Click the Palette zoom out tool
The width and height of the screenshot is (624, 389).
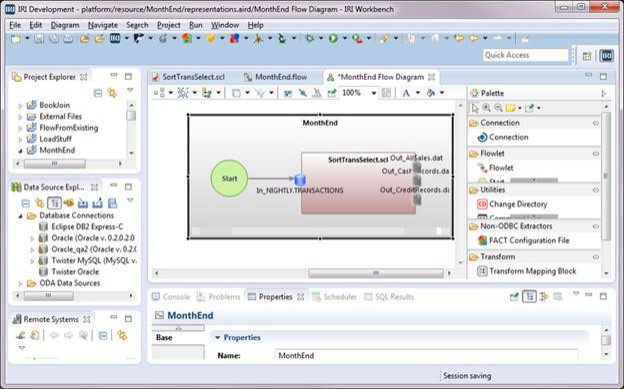pos(498,108)
